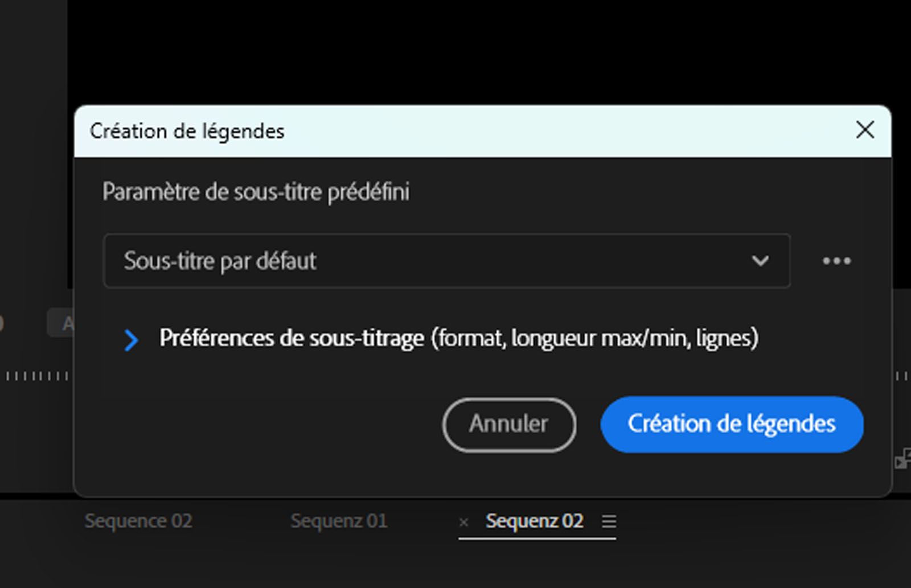Click the blue 'Création de légendes' button
911x588 pixels.
[732, 424]
